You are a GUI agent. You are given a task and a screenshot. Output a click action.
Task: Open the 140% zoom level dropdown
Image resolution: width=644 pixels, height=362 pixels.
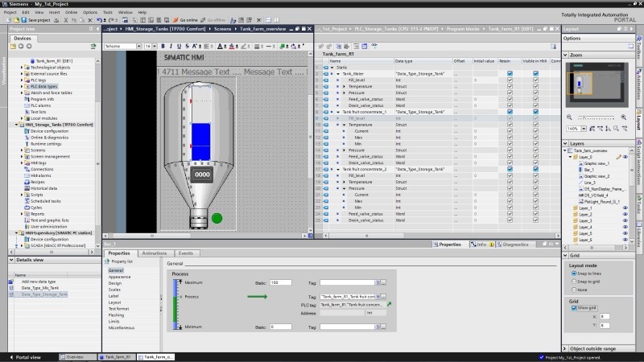click(x=584, y=129)
